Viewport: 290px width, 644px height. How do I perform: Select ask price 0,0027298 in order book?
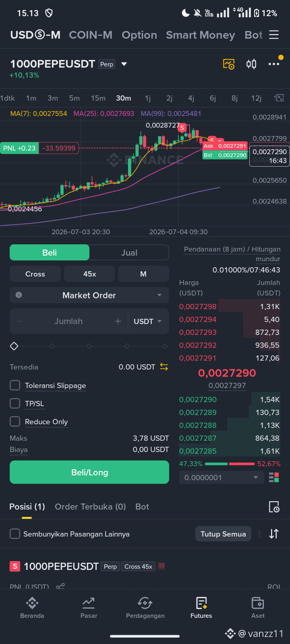click(x=198, y=306)
